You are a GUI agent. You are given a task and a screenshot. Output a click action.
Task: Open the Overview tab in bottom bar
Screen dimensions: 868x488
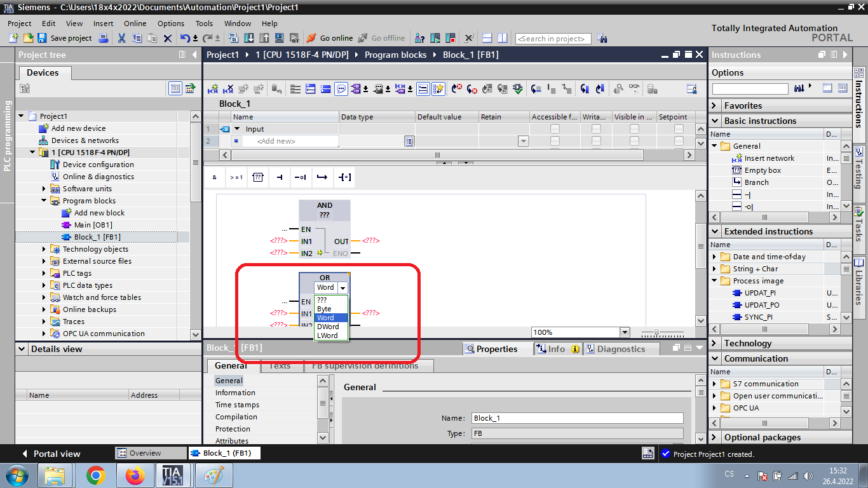click(151, 453)
